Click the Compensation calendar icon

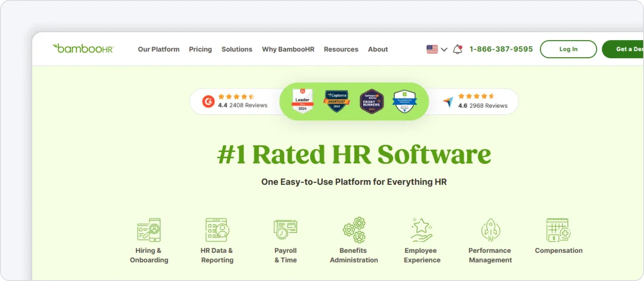(558, 230)
